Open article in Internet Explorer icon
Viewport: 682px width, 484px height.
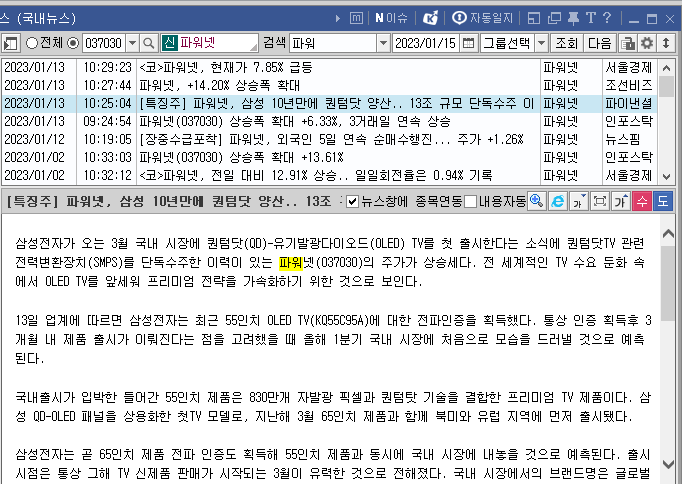coord(558,201)
